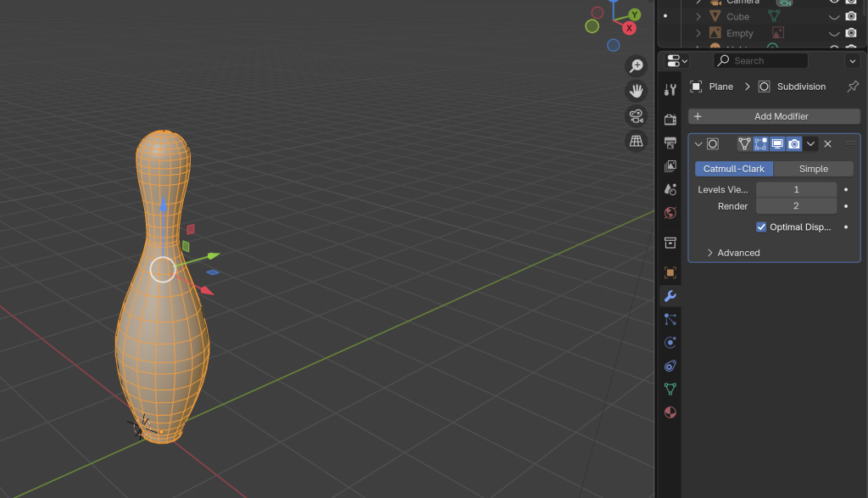The height and width of the screenshot is (498, 868).
Task: Click the Add Modifier button
Action: coord(774,116)
